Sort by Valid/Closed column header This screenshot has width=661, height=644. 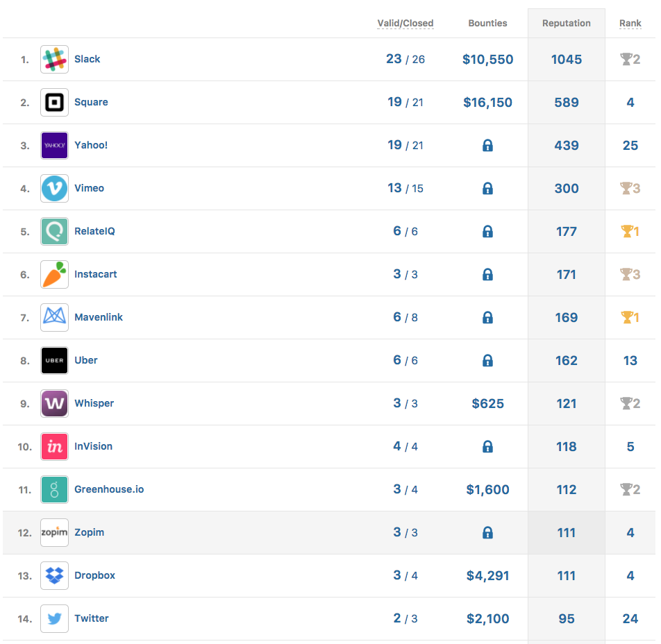(405, 24)
